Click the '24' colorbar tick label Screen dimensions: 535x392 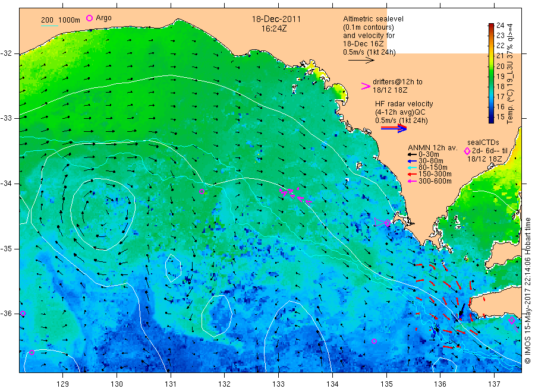coord(500,25)
